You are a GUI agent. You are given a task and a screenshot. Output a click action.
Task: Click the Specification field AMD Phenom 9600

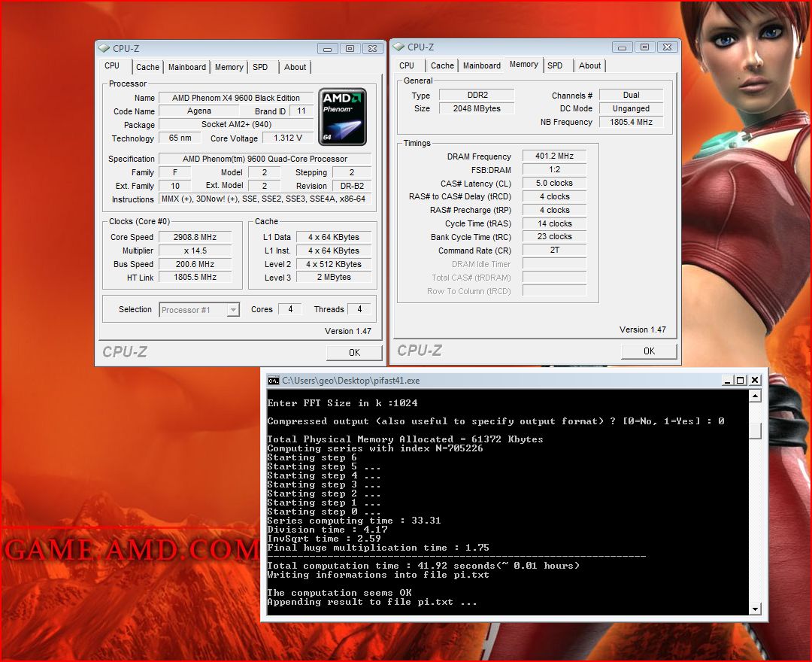coord(265,159)
